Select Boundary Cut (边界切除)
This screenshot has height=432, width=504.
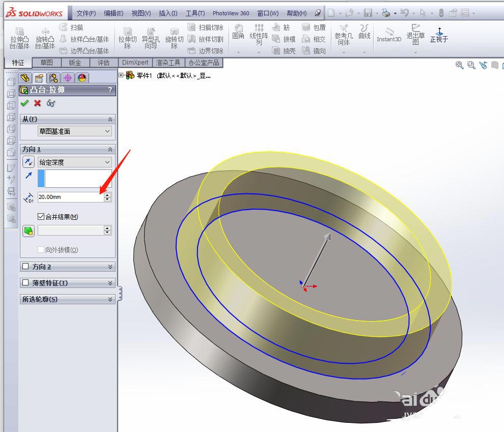[205, 51]
